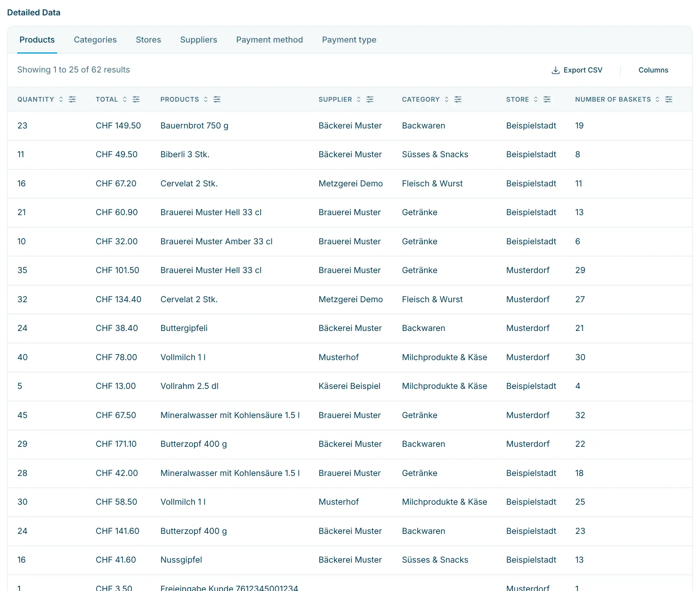Sort table by Number of Baskets

click(x=657, y=99)
